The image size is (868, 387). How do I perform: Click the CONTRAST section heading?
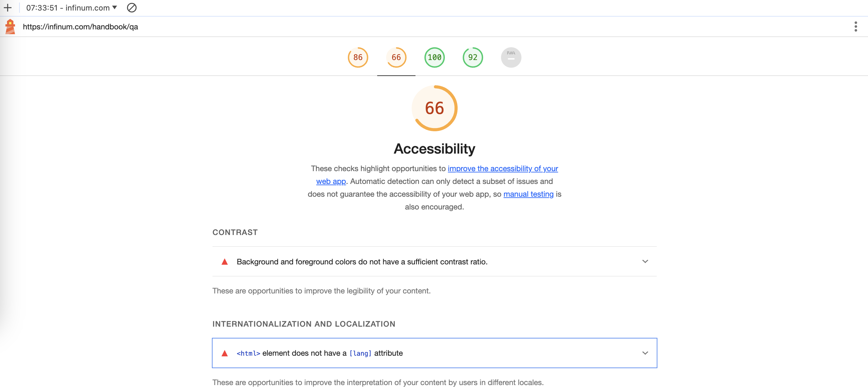pos(235,232)
